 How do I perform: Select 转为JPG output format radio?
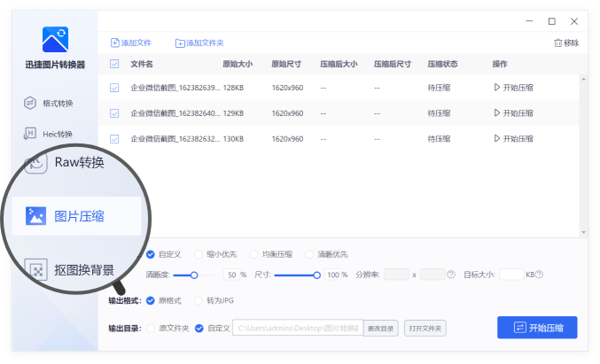[x=199, y=300]
